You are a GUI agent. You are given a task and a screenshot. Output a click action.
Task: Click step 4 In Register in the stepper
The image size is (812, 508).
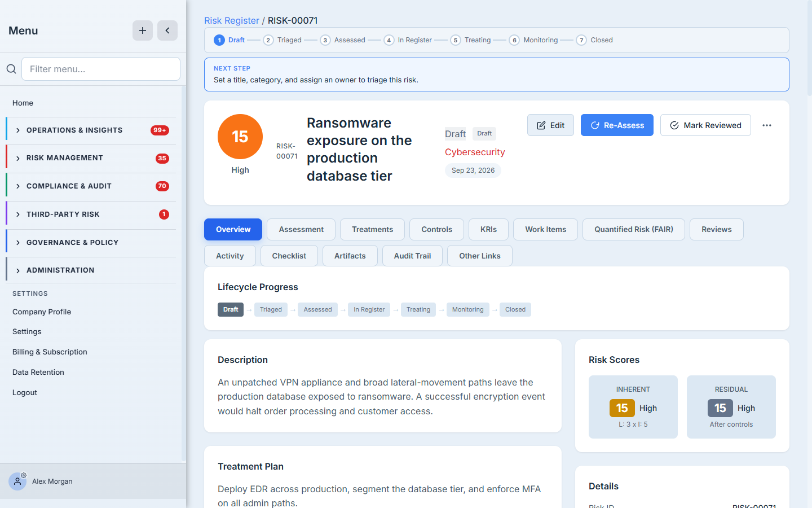pyautogui.click(x=408, y=40)
